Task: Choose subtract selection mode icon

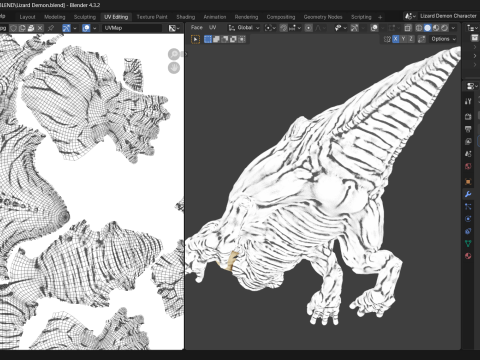Action: pos(225,39)
